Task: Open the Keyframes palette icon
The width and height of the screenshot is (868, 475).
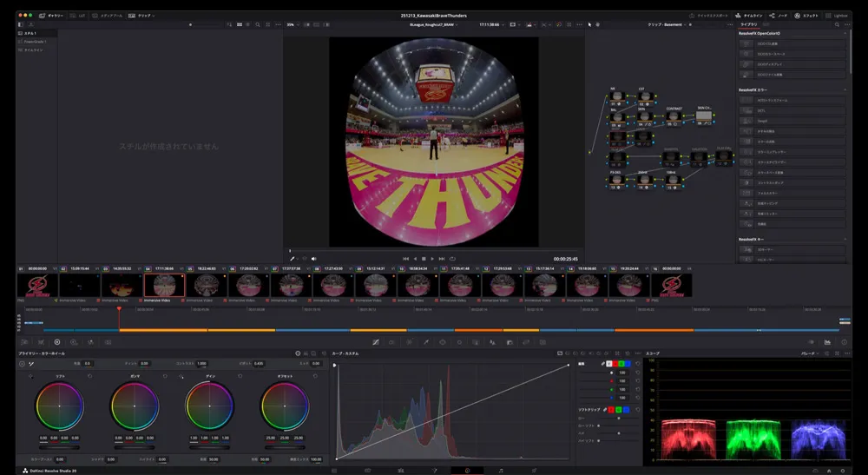Action: 811,342
